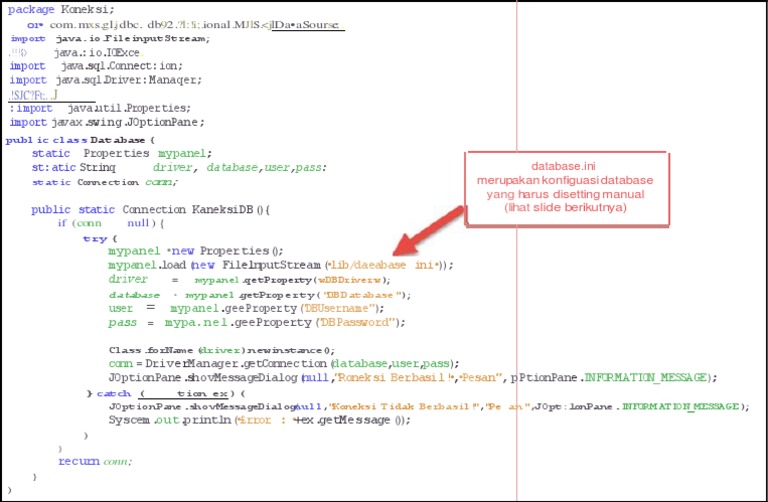Click the 'if (conn null)' line

(111, 223)
